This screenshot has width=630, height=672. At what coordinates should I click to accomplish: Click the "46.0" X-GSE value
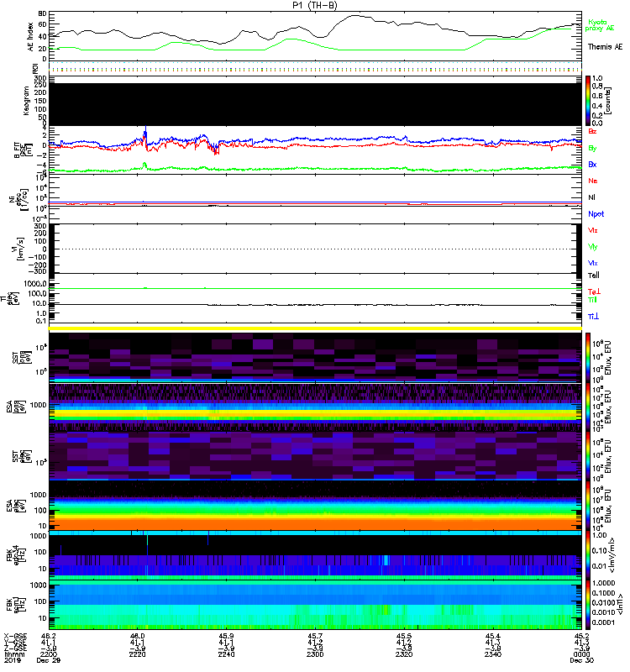click(x=137, y=636)
